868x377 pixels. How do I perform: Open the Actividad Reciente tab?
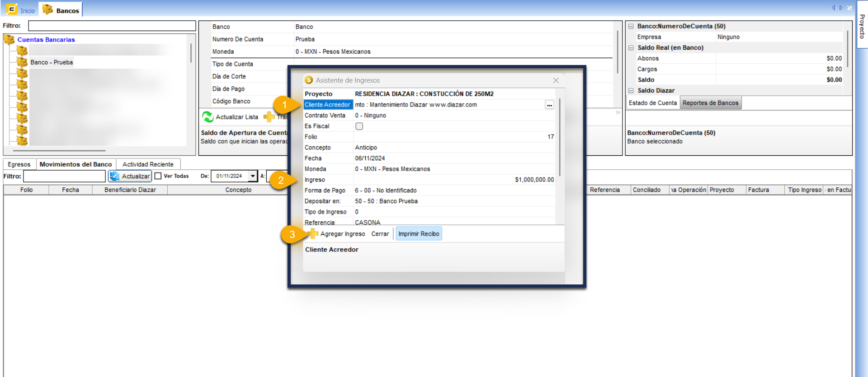pos(148,164)
